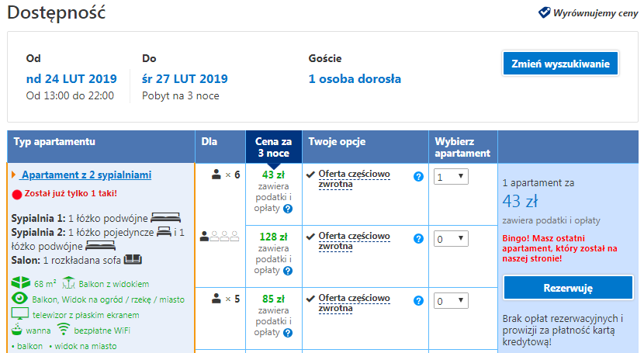
Task: Open quantity dropdown for 43 zł offer
Action: pyautogui.click(x=451, y=177)
